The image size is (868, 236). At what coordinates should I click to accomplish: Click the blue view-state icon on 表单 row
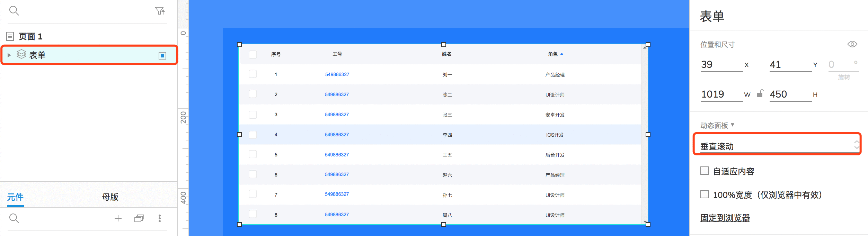coord(162,55)
